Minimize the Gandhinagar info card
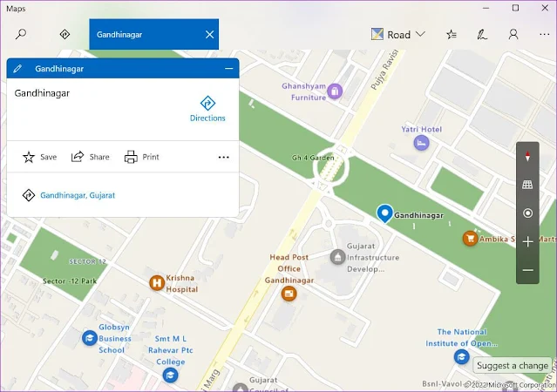 228,69
